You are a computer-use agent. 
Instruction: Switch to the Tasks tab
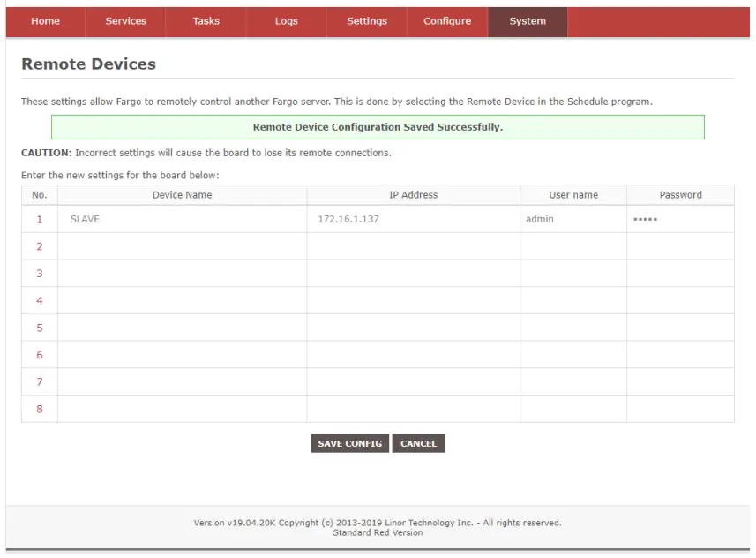206,21
